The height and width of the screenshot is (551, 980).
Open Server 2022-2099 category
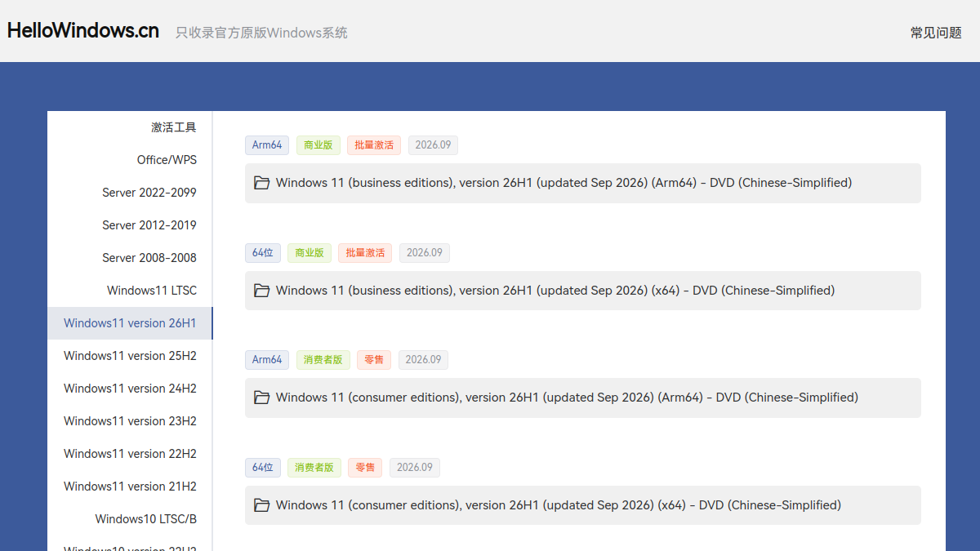pos(130,193)
